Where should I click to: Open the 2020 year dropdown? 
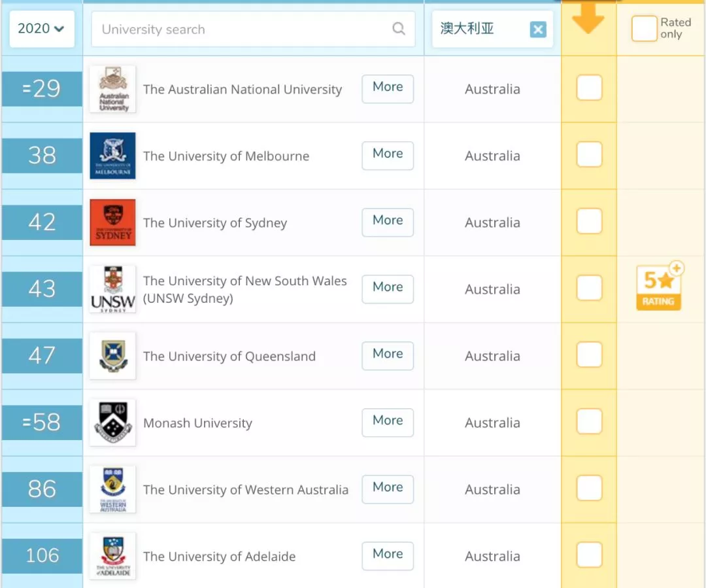click(x=41, y=29)
